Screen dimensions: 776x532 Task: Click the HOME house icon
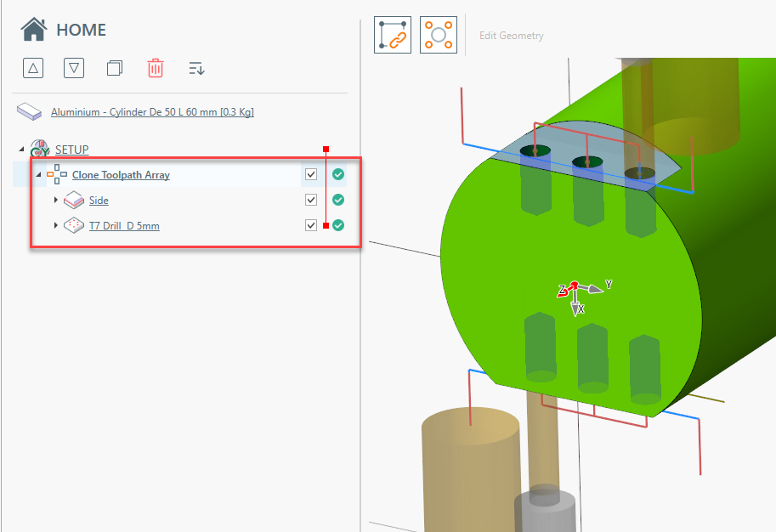[34, 30]
